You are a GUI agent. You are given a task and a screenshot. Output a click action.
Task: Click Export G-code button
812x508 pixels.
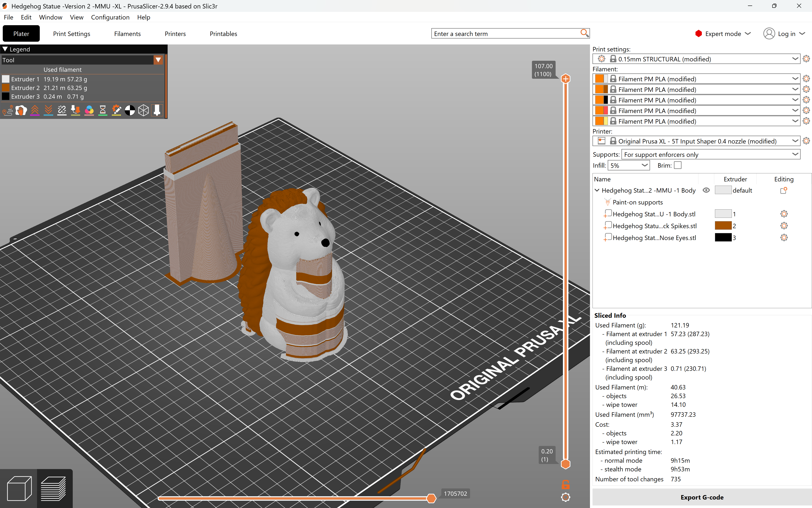(702, 497)
